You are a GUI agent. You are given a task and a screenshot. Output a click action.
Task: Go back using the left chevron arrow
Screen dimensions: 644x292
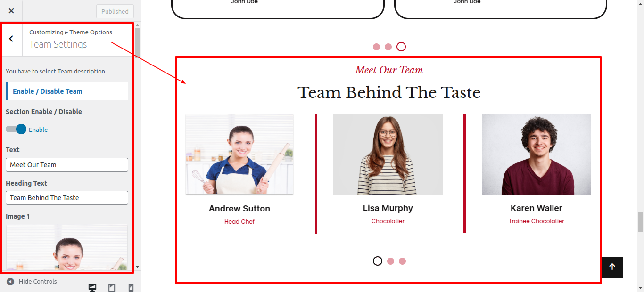pos(11,39)
